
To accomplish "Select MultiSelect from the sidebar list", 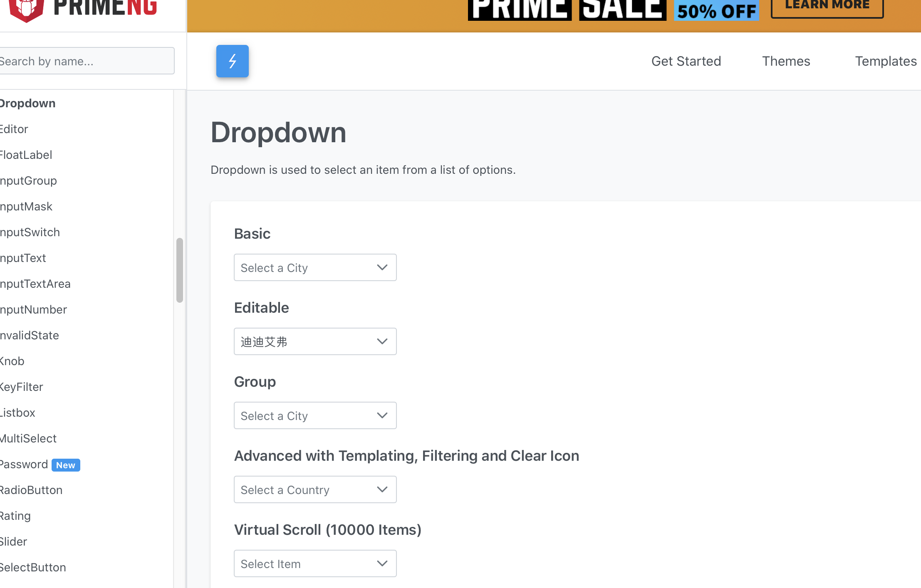I will click(28, 438).
